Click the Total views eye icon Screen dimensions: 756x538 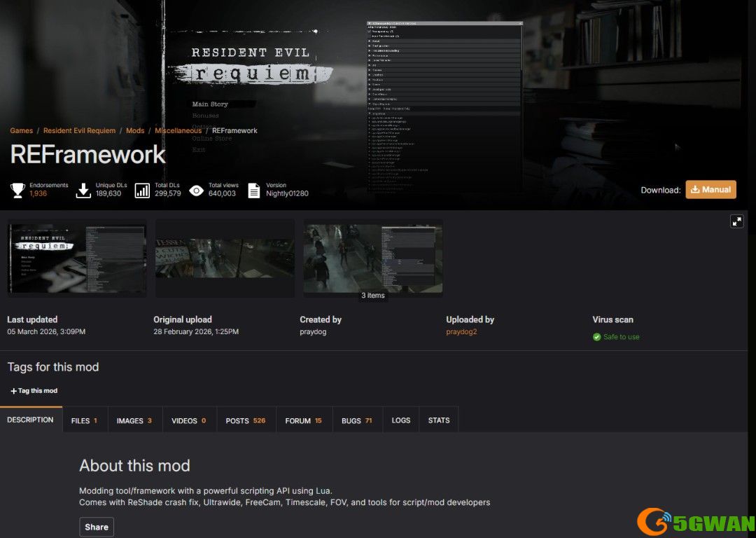click(196, 191)
